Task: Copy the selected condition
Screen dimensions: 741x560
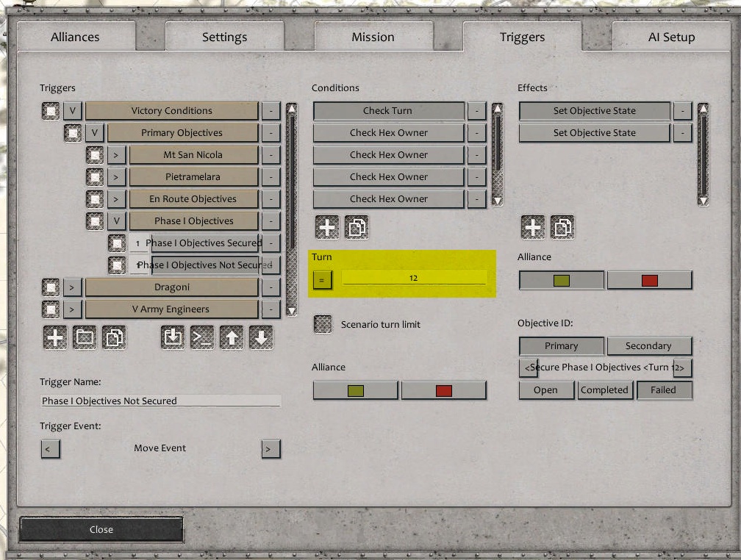Action: click(357, 227)
